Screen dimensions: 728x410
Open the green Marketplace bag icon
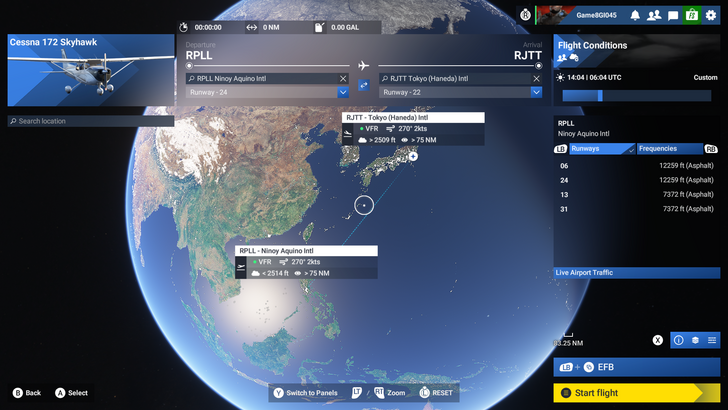tap(692, 15)
